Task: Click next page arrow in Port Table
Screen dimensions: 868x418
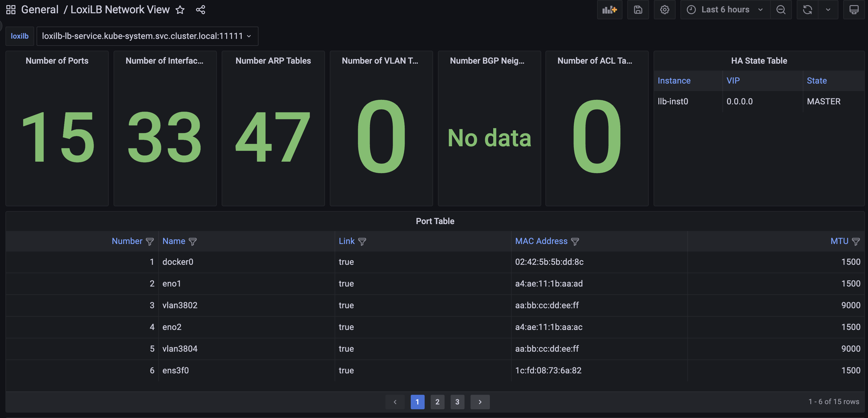Action: (480, 402)
